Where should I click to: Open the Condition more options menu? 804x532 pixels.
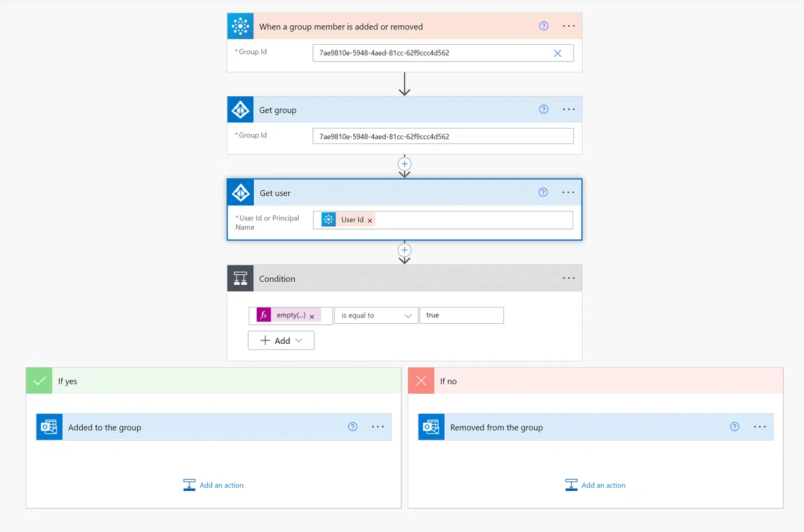click(x=569, y=278)
